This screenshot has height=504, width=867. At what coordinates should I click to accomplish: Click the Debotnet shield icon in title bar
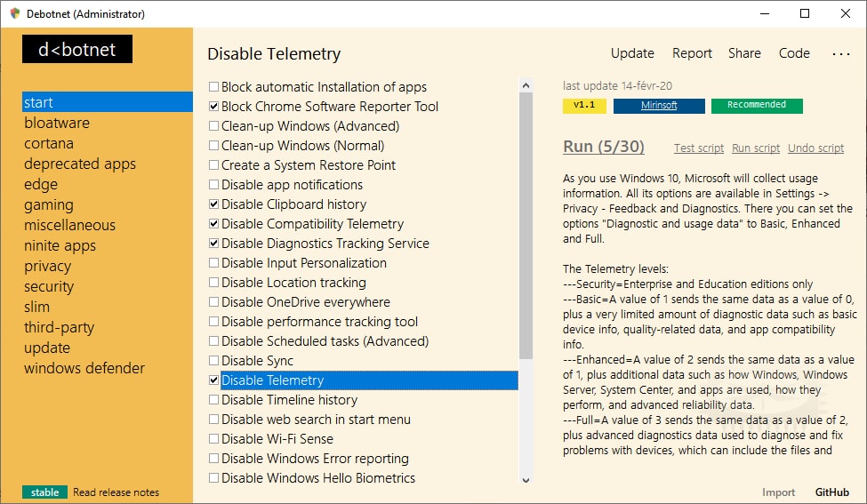(15, 13)
